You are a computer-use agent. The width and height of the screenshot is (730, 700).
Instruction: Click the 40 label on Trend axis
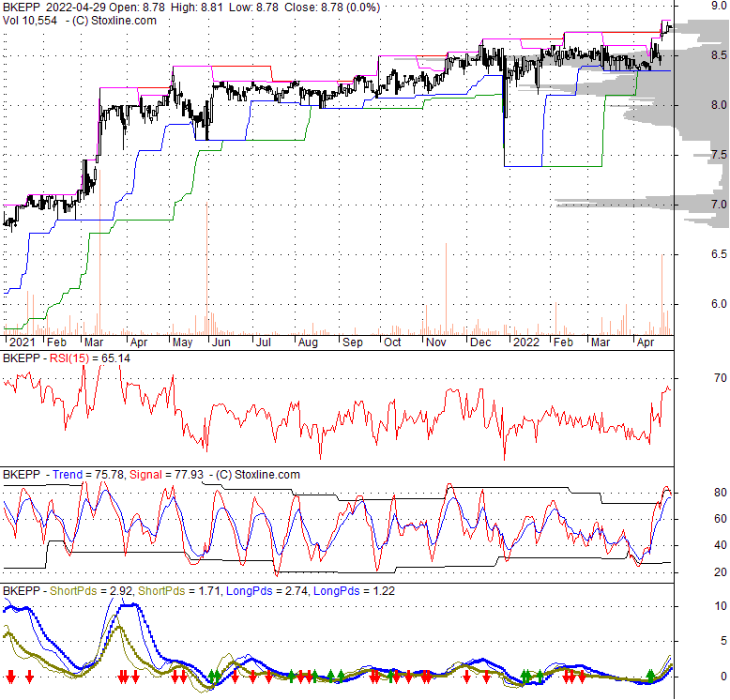[x=721, y=545]
